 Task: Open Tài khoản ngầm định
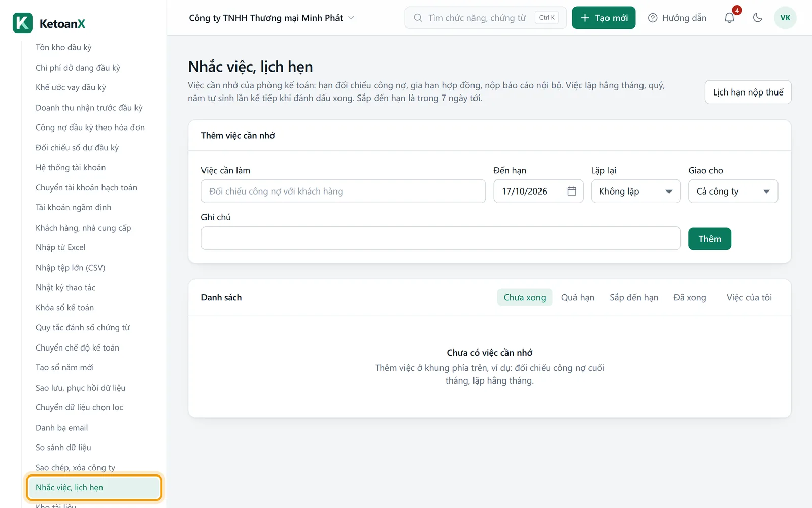tap(73, 207)
